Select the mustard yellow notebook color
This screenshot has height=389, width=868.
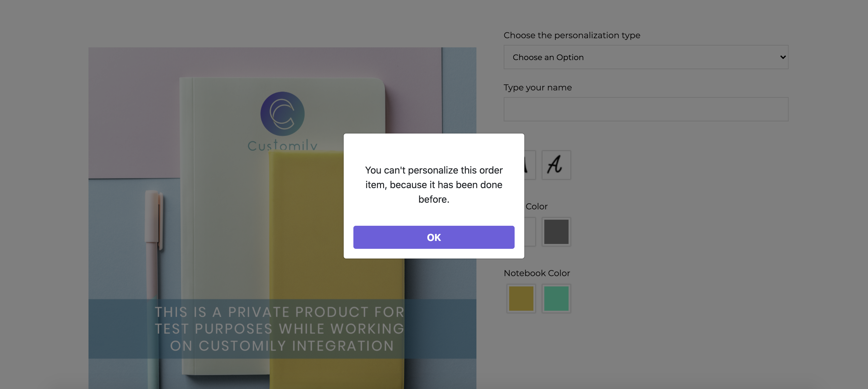tap(521, 299)
